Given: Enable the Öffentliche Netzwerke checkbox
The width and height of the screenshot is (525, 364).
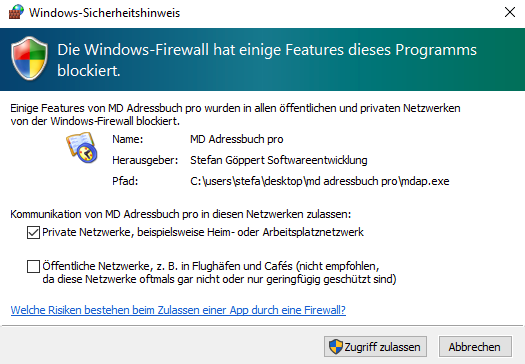Looking at the screenshot, I should click(x=33, y=267).
